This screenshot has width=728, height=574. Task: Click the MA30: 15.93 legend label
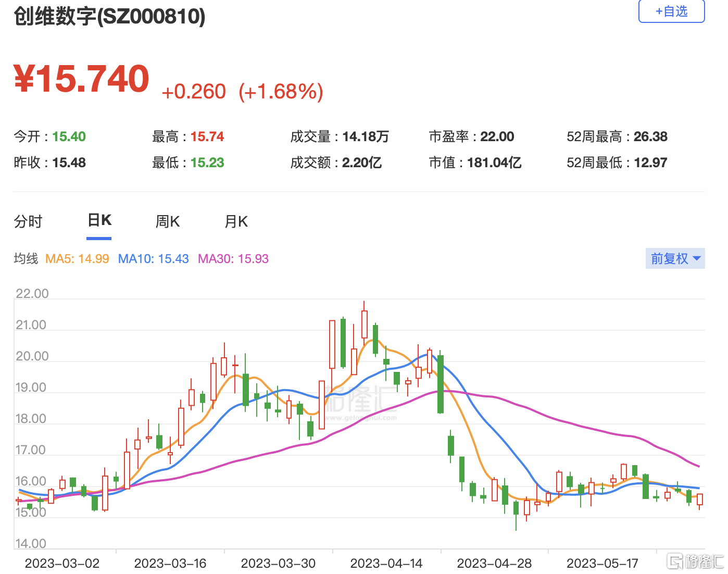tap(233, 259)
